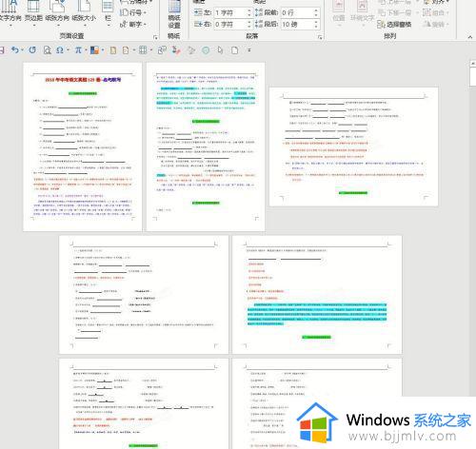Expand the table grid dropdown arrow
The image size is (476, 449).
(x=151, y=50)
